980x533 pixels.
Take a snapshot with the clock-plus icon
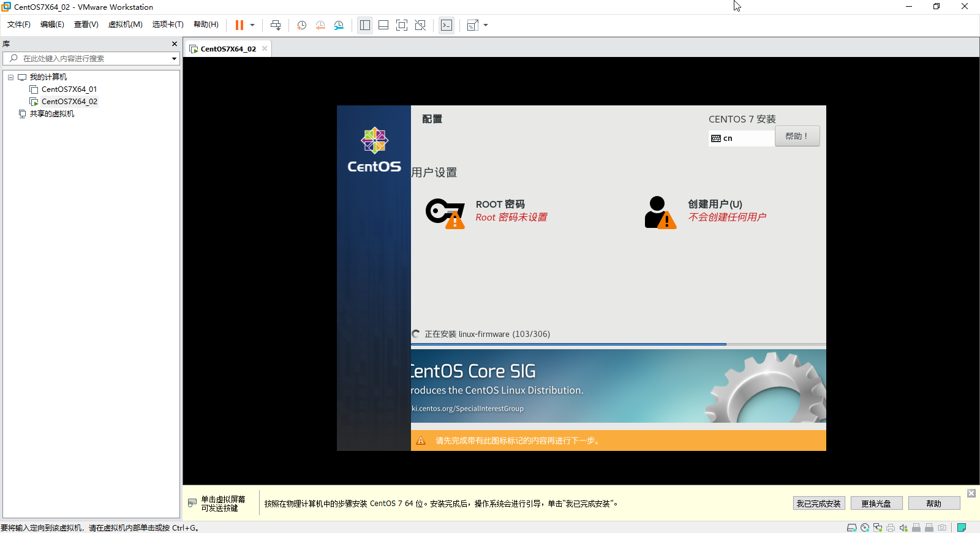tap(302, 25)
